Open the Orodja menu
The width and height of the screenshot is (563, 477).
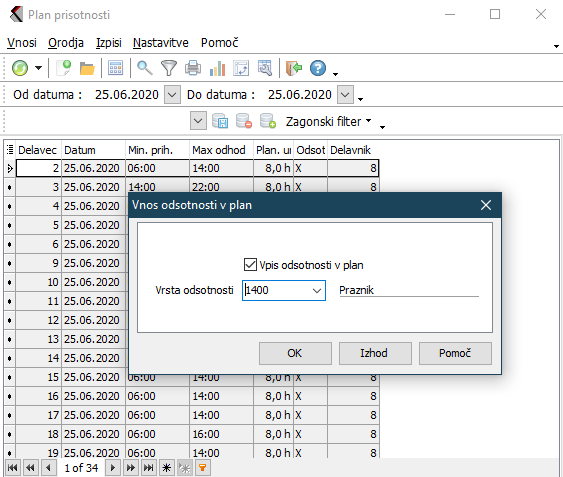(x=66, y=43)
